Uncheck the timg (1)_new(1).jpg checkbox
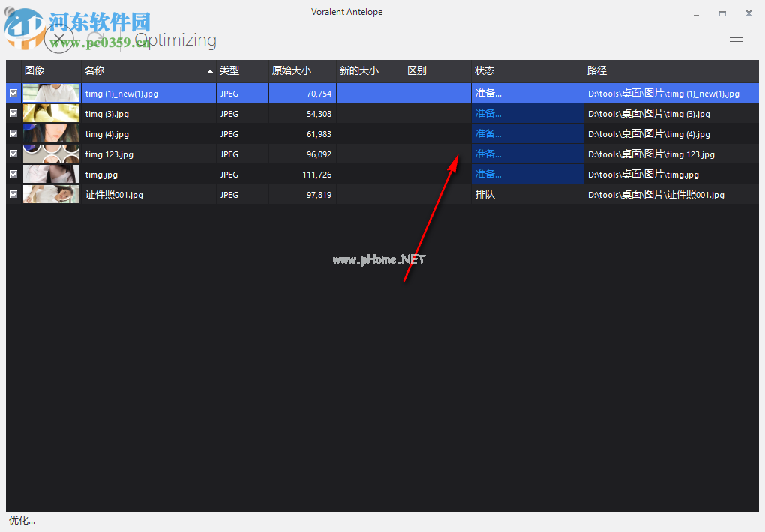This screenshot has width=765, height=532. [13, 94]
